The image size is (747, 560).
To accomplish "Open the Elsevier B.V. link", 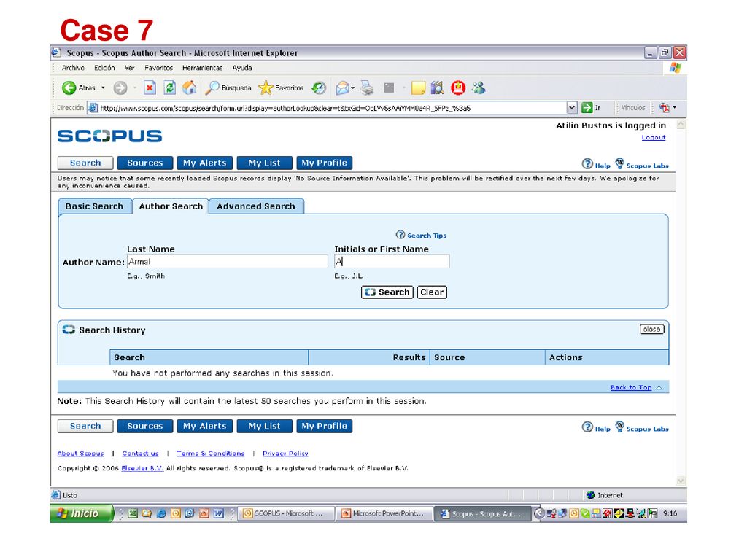I will pyautogui.click(x=142, y=468).
